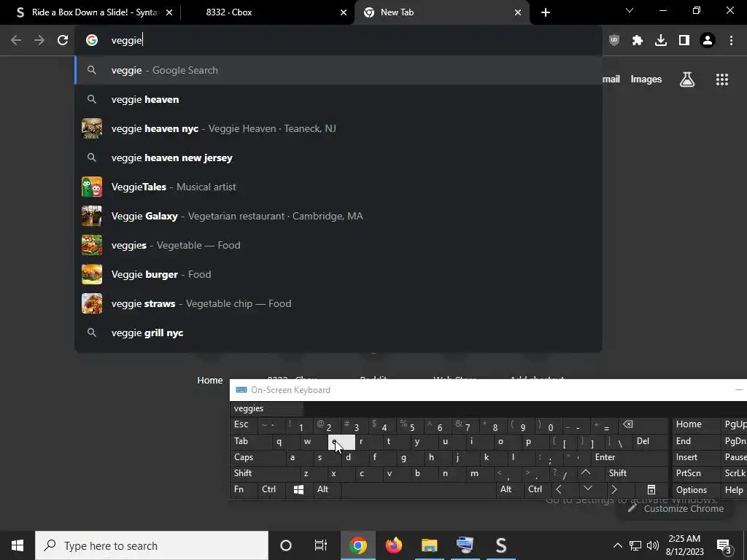Close the Ride a Box Down a Slide tab
Screen dimensions: 747x560
[x=169, y=12]
